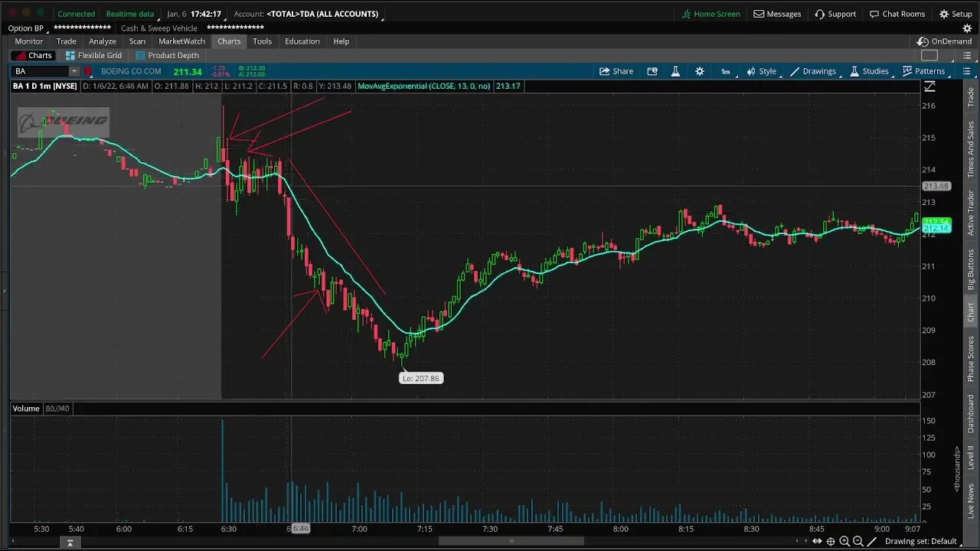Open the Tools tab

tap(262, 41)
